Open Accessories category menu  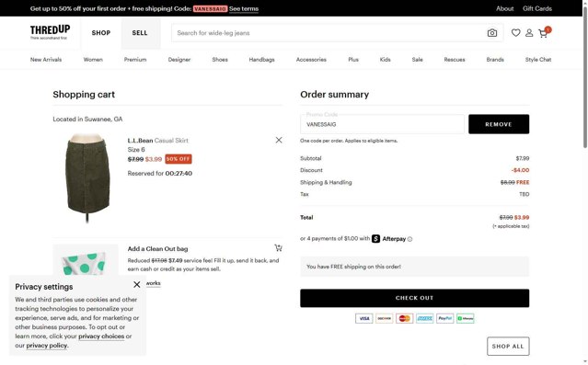click(311, 60)
